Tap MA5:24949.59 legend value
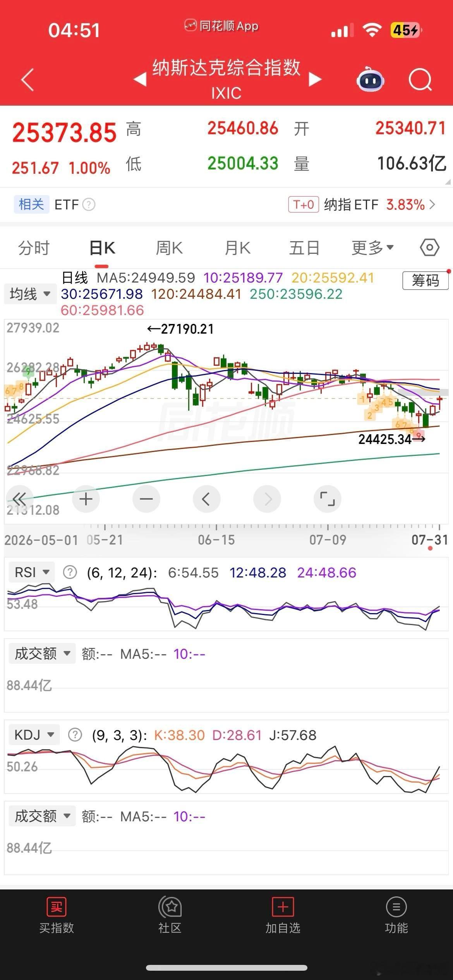The image size is (453, 980). (x=146, y=278)
